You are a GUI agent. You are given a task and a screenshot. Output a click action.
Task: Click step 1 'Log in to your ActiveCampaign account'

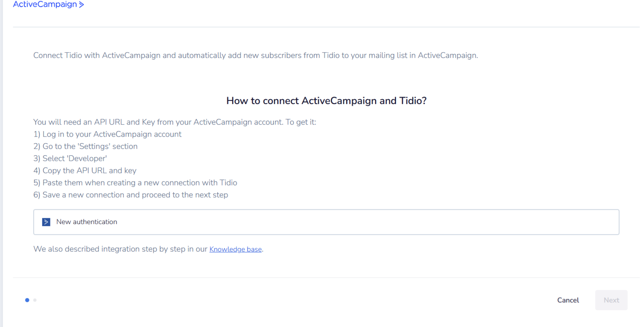pyautogui.click(x=107, y=134)
